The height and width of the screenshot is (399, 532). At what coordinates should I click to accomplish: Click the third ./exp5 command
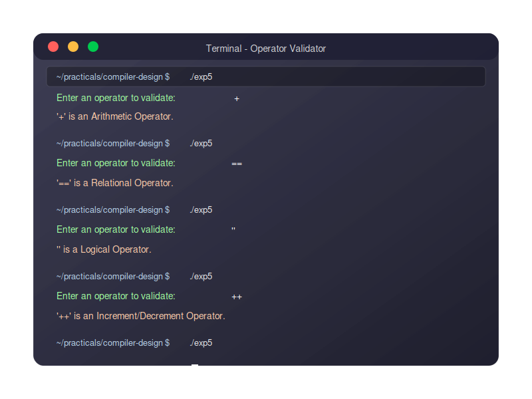tap(201, 210)
